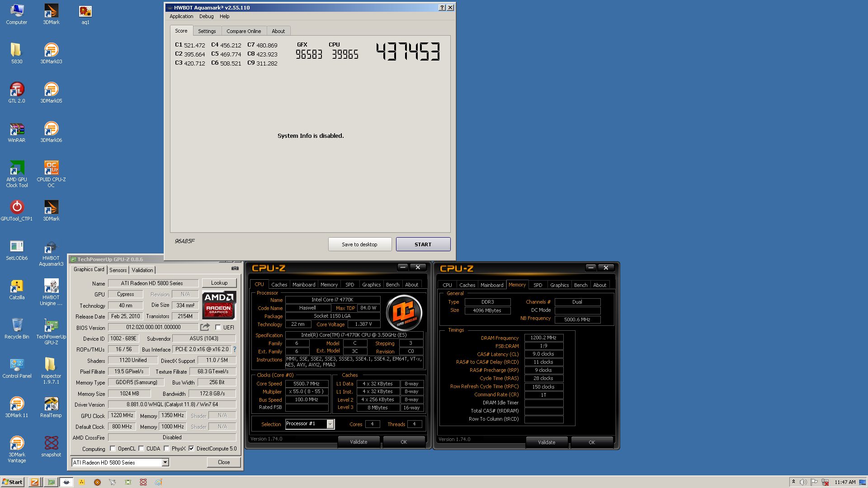Click Save to desktop button

(359, 244)
